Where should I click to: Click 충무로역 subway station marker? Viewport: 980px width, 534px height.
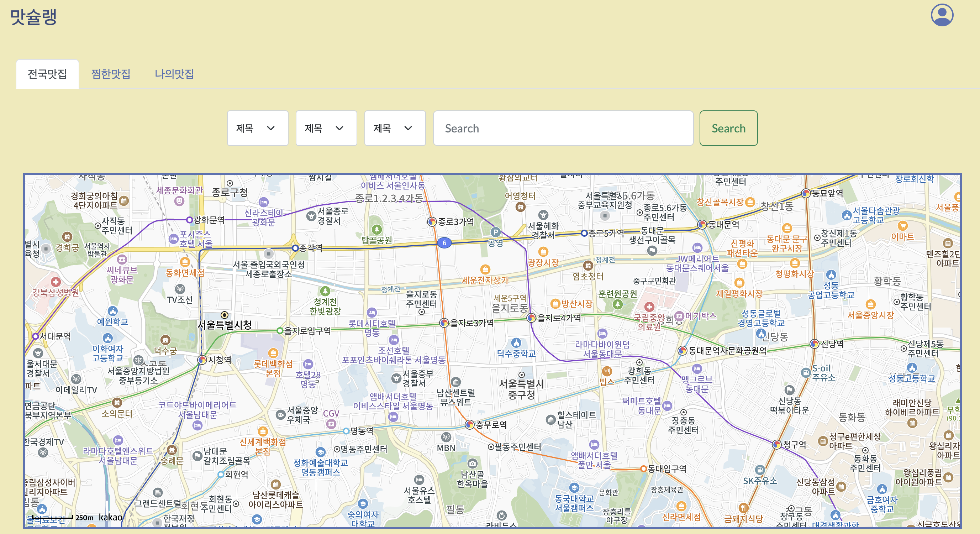tap(469, 425)
